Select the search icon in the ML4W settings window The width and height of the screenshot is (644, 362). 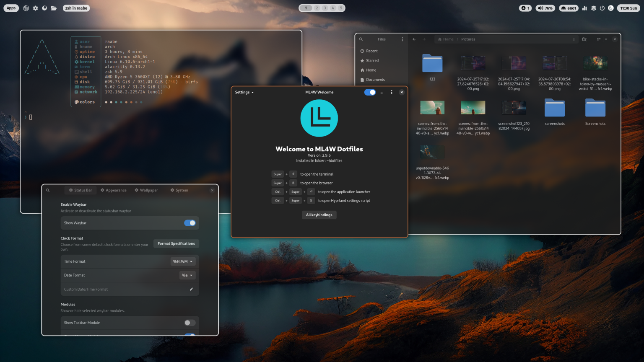click(47, 190)
